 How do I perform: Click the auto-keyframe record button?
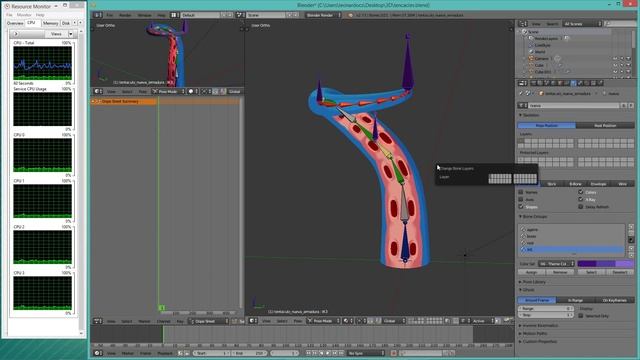(393, 353)
